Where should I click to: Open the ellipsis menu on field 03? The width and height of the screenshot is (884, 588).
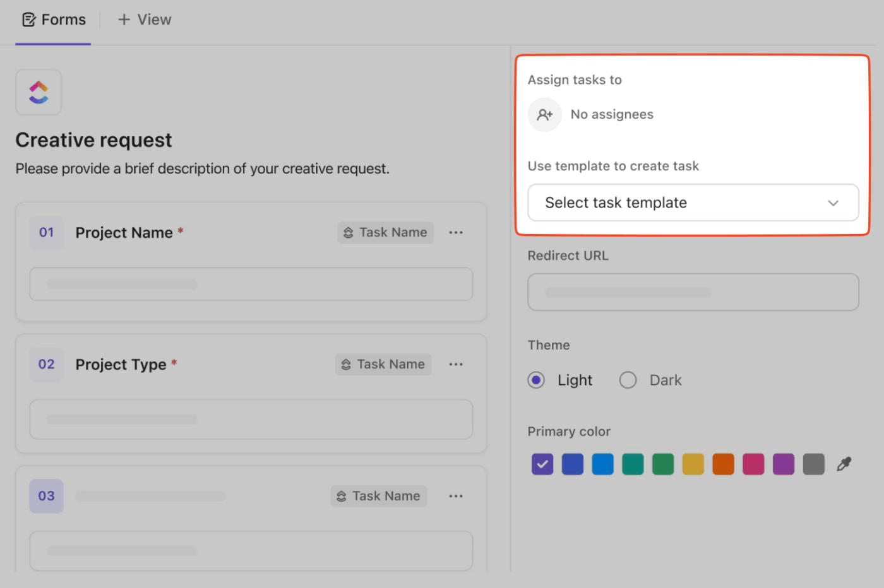pyautogui.click(x=456, y=496)
